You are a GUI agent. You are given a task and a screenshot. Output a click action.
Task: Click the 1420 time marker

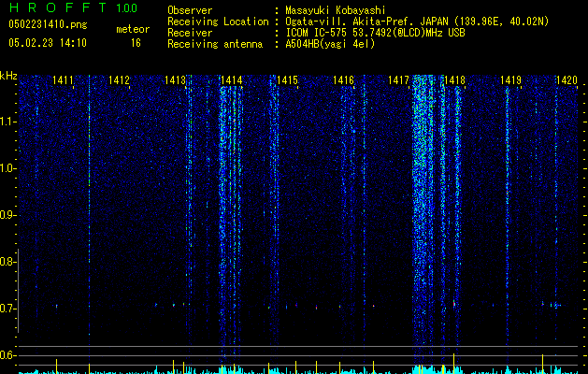(x=566, y=80)
